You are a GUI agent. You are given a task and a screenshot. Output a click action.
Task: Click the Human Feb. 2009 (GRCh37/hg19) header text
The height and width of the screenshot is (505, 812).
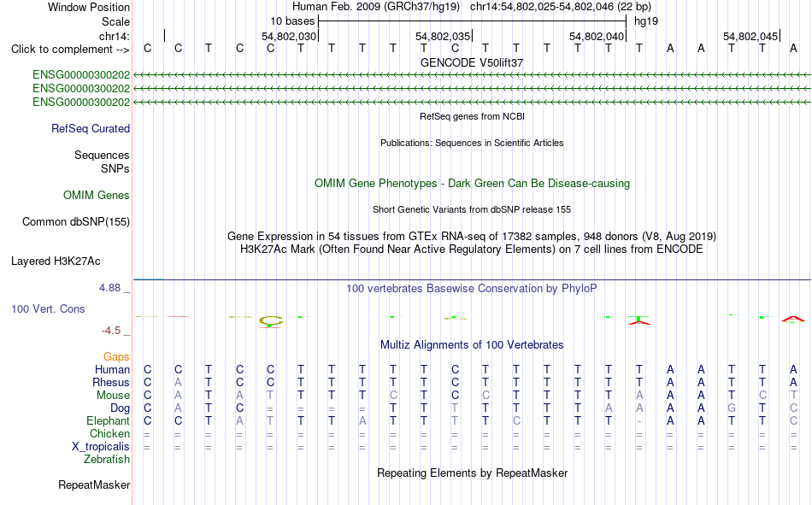pos(376,7)
